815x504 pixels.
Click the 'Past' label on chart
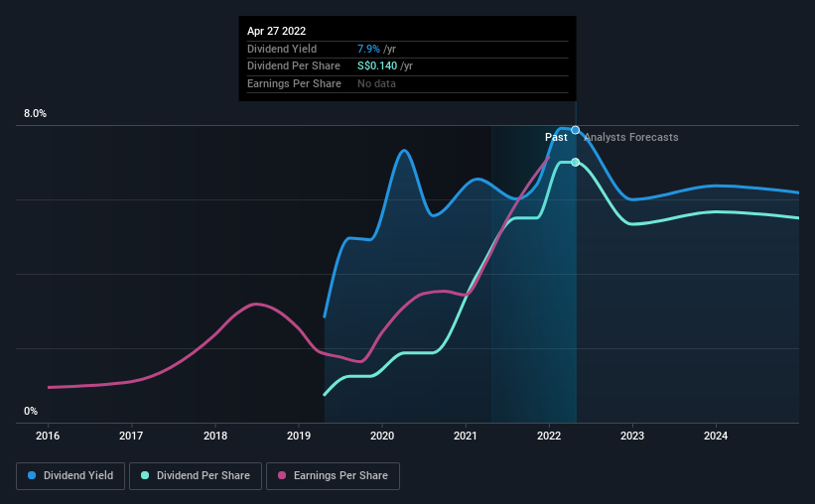556,137
